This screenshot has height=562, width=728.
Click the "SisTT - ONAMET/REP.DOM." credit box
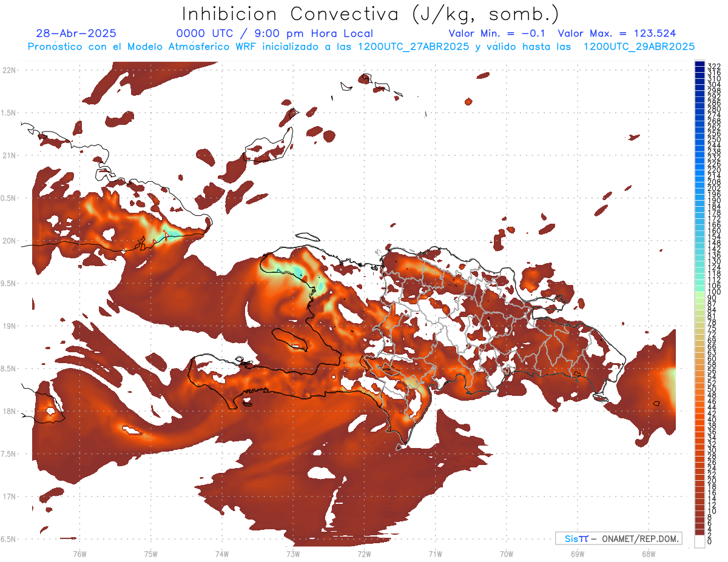pyautogui.click(x=619, y=538)
